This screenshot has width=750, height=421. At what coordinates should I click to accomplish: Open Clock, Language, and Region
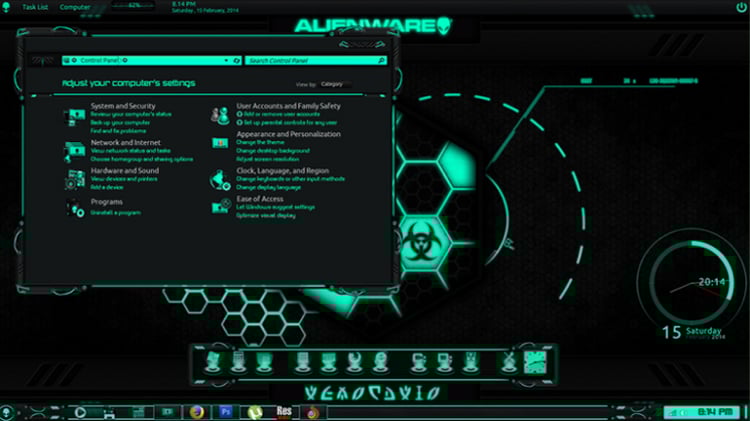[283, 170]
